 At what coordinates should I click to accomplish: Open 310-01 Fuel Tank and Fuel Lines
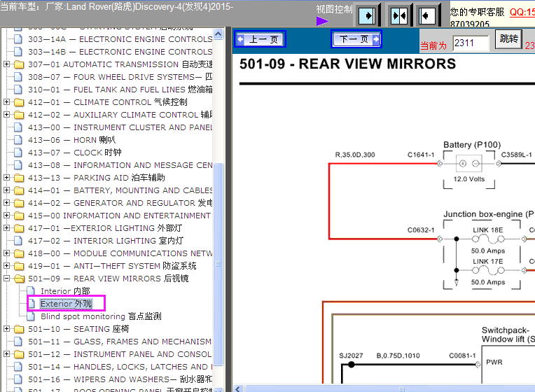[x=120, y=90]
